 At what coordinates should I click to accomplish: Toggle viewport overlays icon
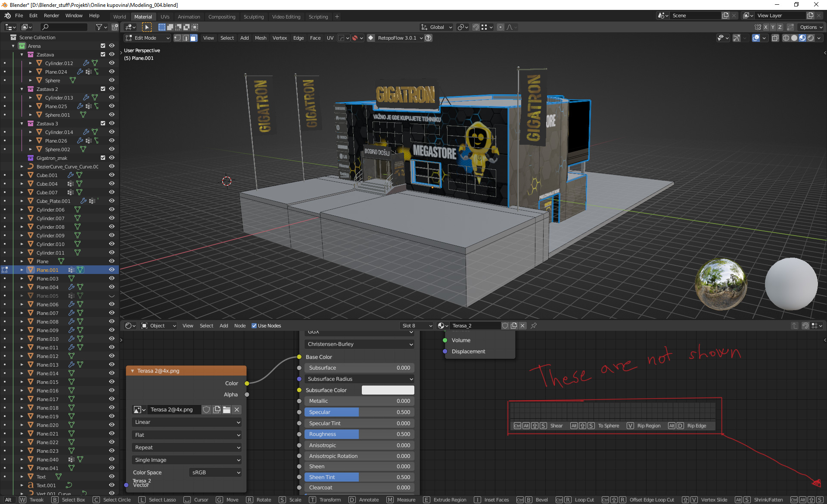tap(756, 38)
